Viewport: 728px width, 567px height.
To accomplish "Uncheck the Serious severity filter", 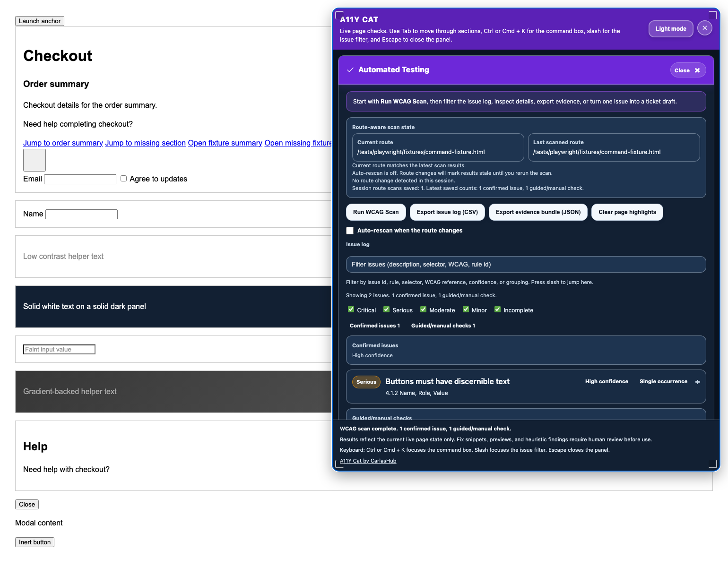I will (386, 309).
